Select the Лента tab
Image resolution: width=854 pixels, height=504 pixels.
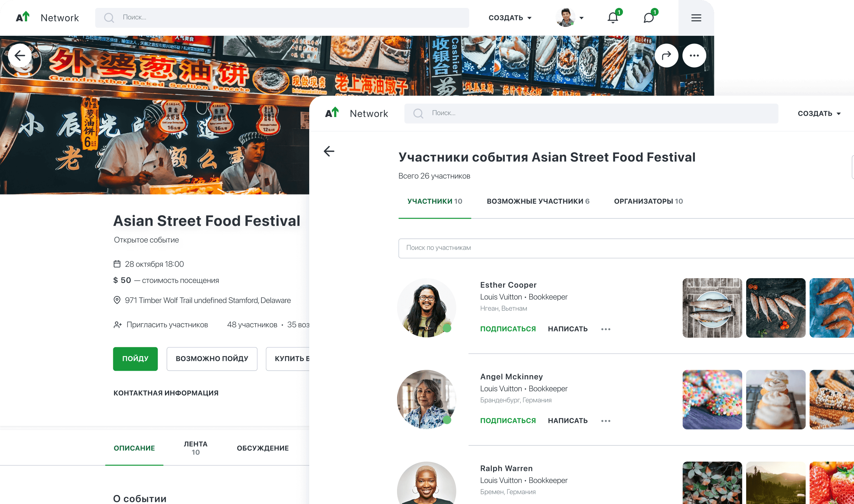[196, 448]
